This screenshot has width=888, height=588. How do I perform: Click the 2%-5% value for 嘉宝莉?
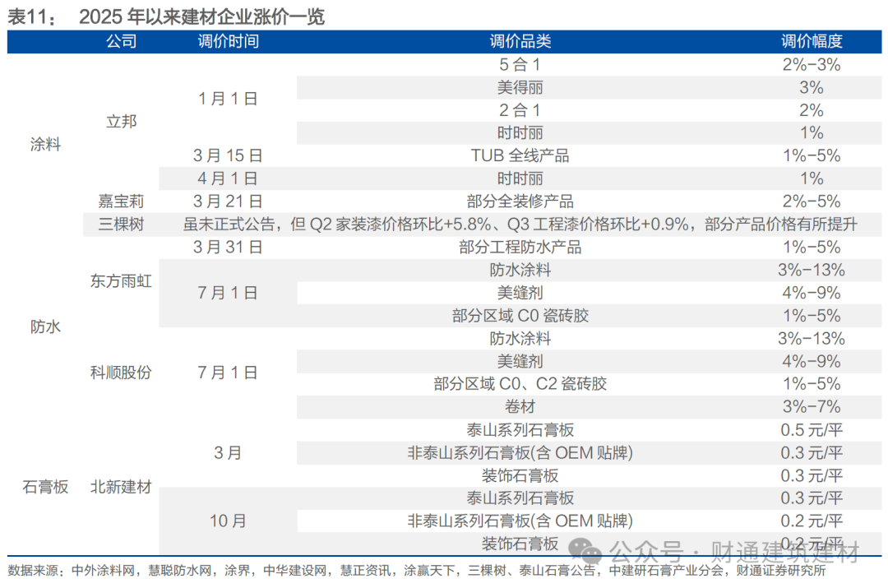[x=812, y=201]
